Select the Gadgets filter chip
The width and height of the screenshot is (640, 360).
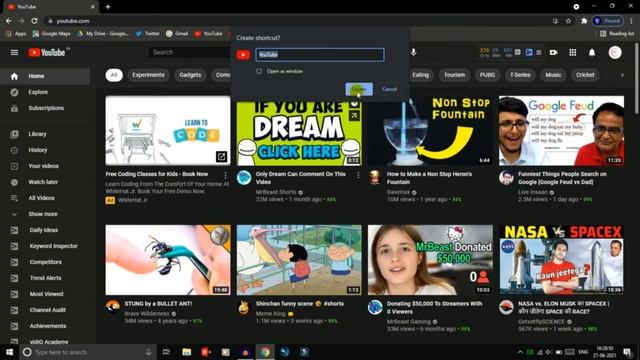pos(190,75)
